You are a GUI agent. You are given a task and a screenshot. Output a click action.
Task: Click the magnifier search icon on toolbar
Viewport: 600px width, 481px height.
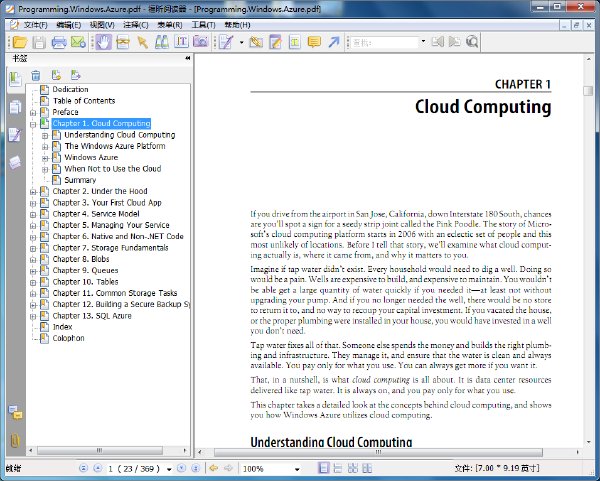[x=472, y=42]
